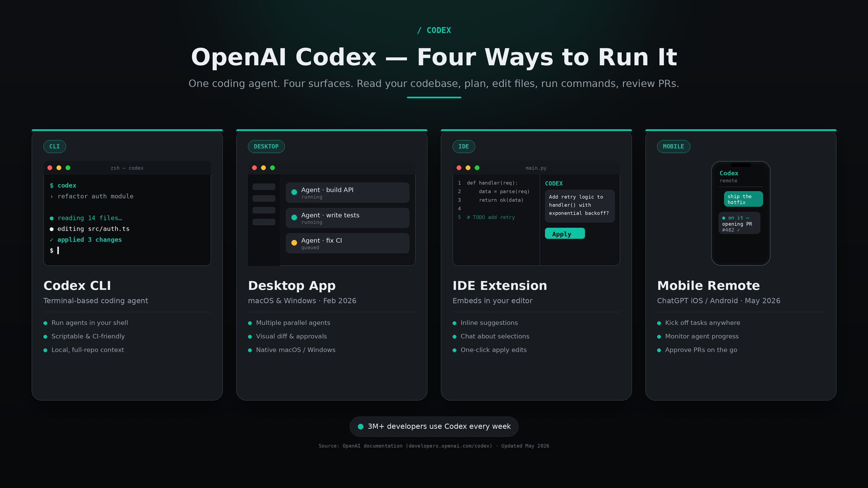
Task: Click 'Terminal-based coding agent' subtitle
Action: [96, 300]
